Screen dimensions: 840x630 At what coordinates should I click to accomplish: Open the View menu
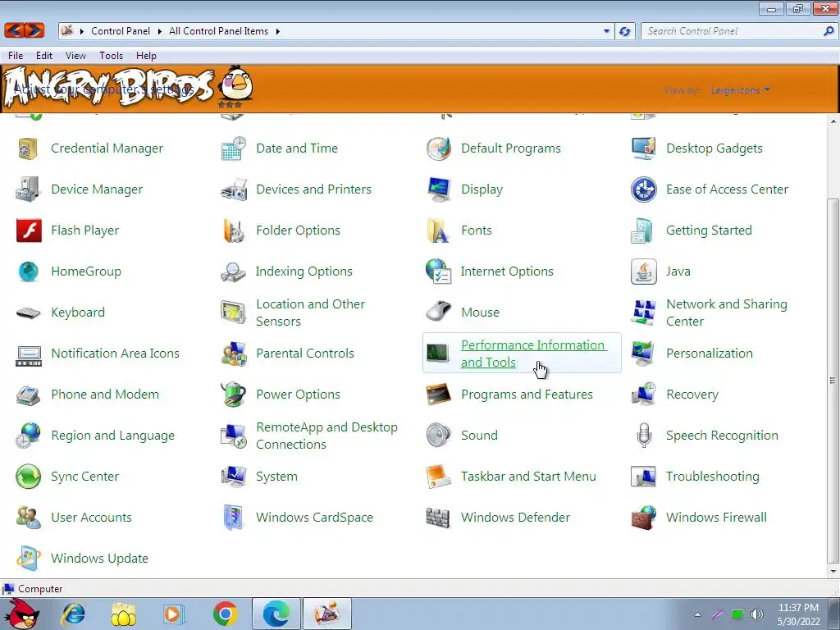point(75,56)
